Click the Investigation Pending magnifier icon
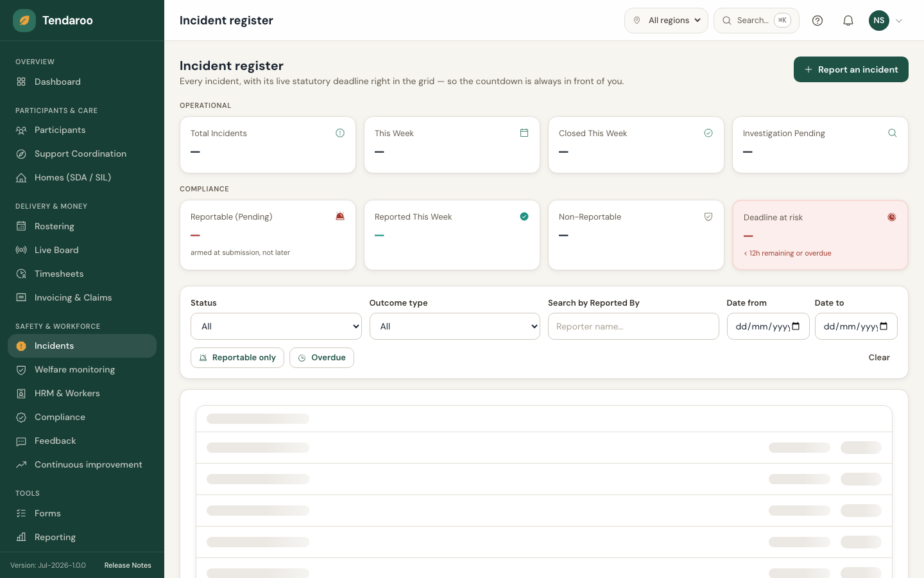The image size is (924, 578). click(893, 133)
